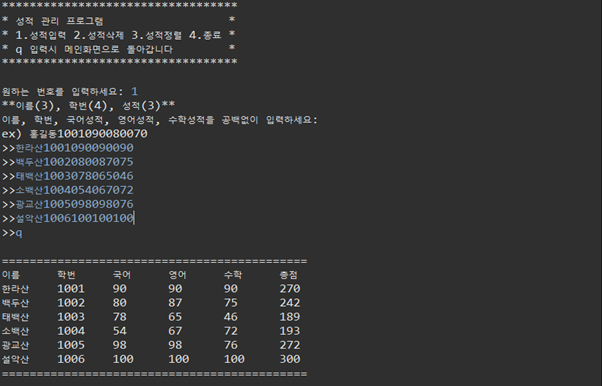
Task: Click the name '백두산' in the result table
Action: pyautogui.click(x=15, y=303)
